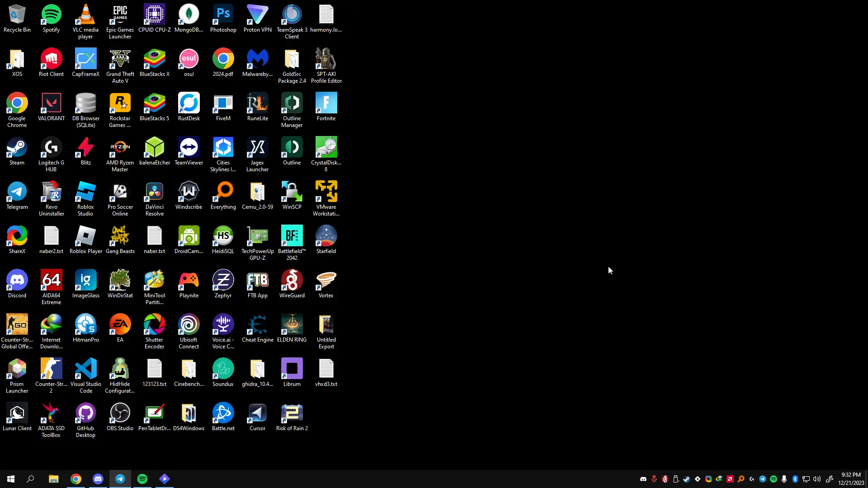Open the system tray volume control
Viewport: 868px width, 488px height.
(817, 479)
